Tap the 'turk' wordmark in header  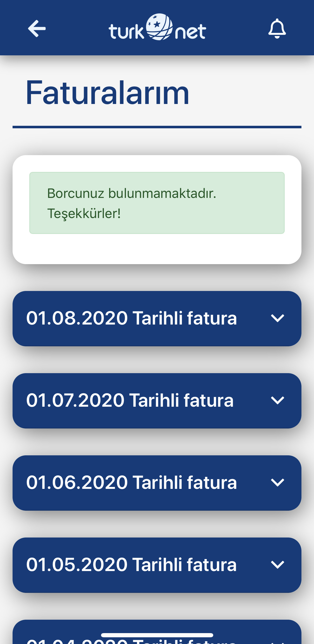126,32
